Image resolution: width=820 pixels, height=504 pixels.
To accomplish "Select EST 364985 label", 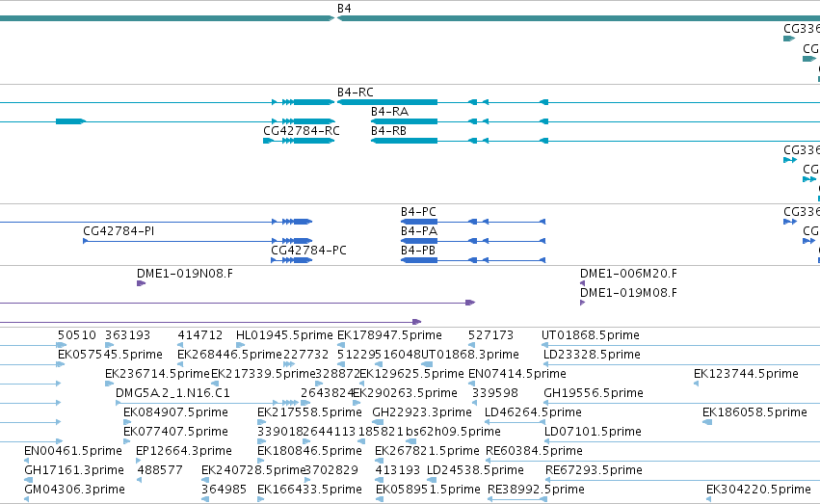I will [x=225, y=490].
